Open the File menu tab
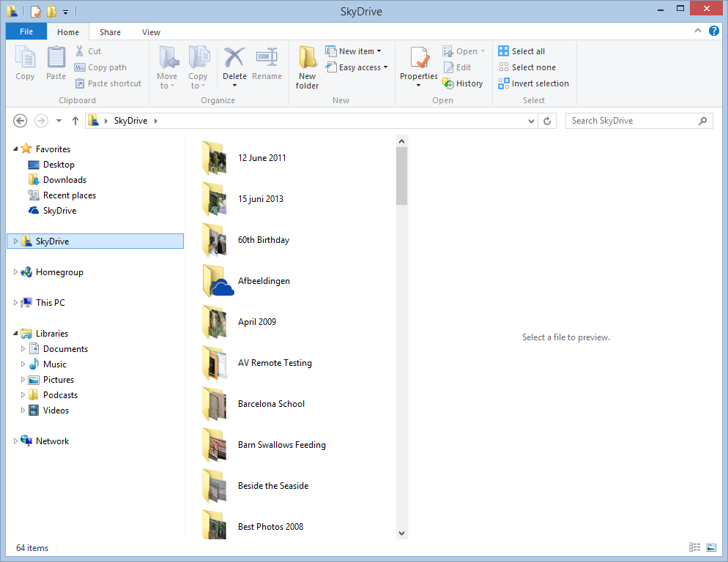Image resolution: width=728 pixels, height=562 pixels. tap(26, 31)
